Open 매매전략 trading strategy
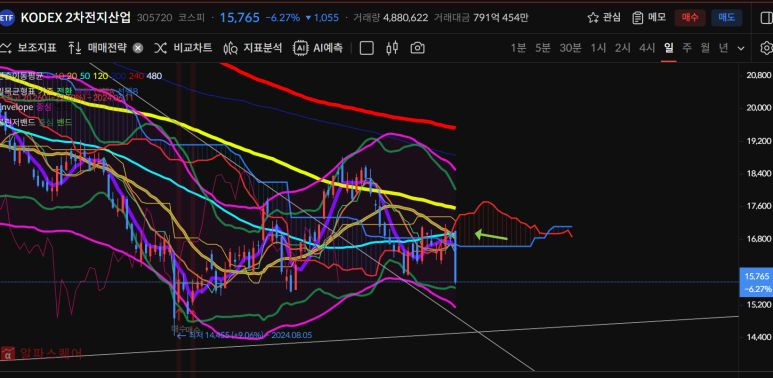Image resolution: width=773 pixels, height=378 pixels. [107, 48]
